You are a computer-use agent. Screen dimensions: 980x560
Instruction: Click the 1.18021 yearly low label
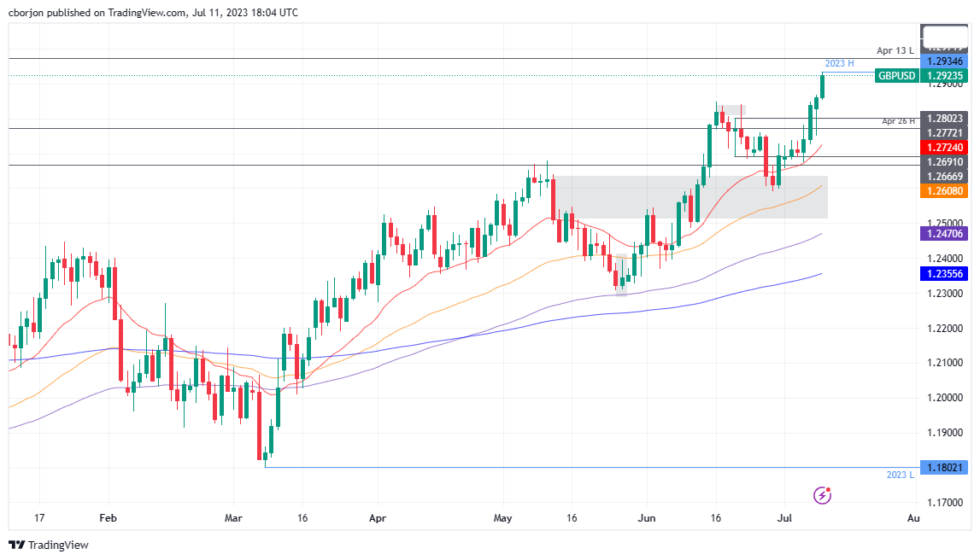coord(943,468)
